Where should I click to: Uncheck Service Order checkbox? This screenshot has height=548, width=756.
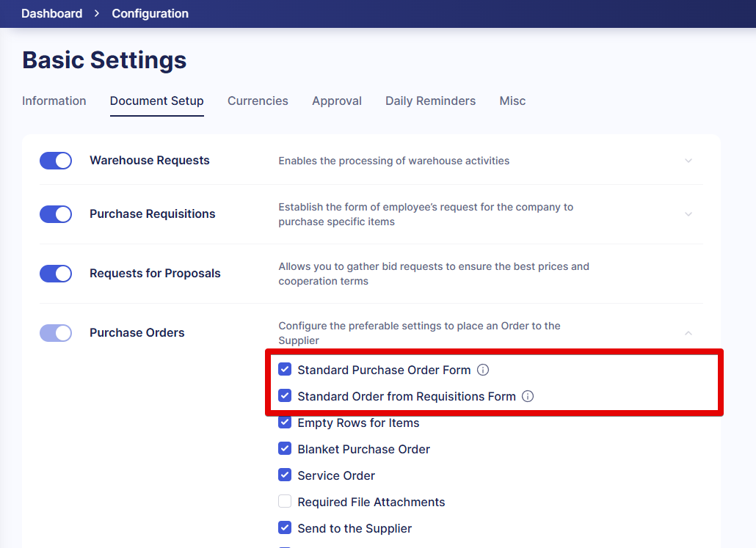[x=285, y=475]
